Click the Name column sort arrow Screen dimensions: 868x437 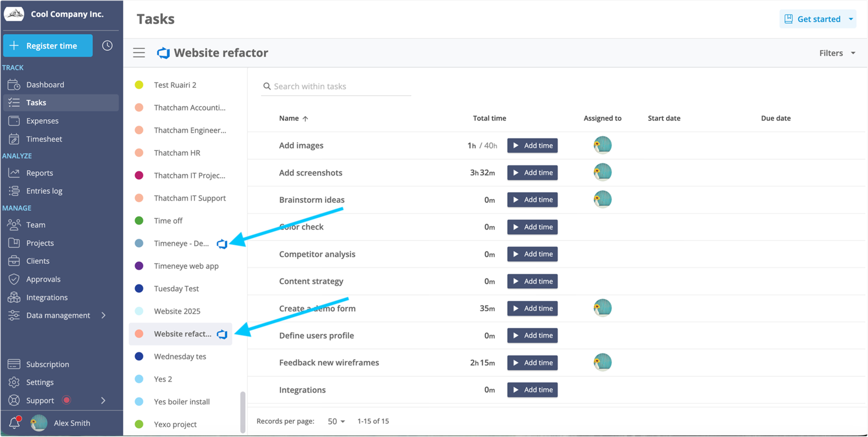pyautogui.click(x=305, y=119)
